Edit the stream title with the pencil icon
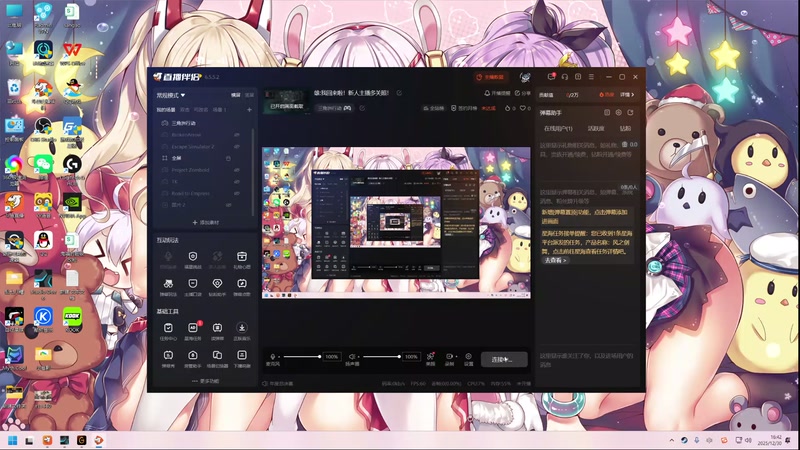The width and height of the screenshot is (800, 450). point(399,93)
